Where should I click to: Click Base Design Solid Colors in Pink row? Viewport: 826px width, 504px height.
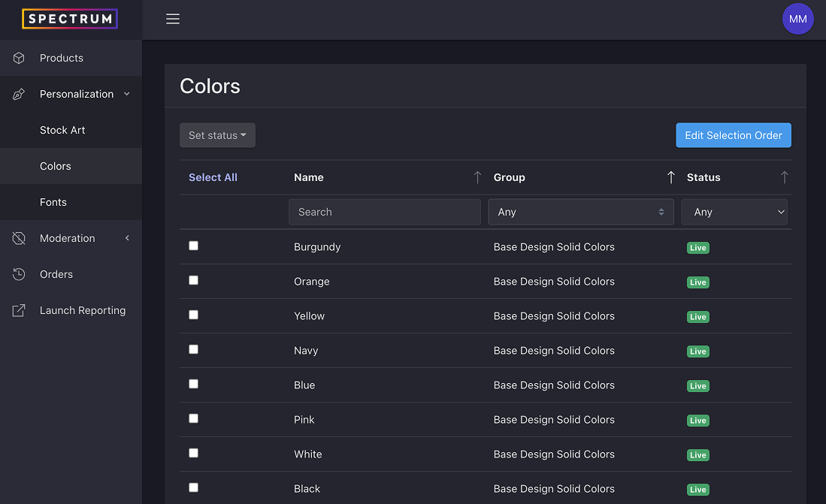click(x=554, y=420)
